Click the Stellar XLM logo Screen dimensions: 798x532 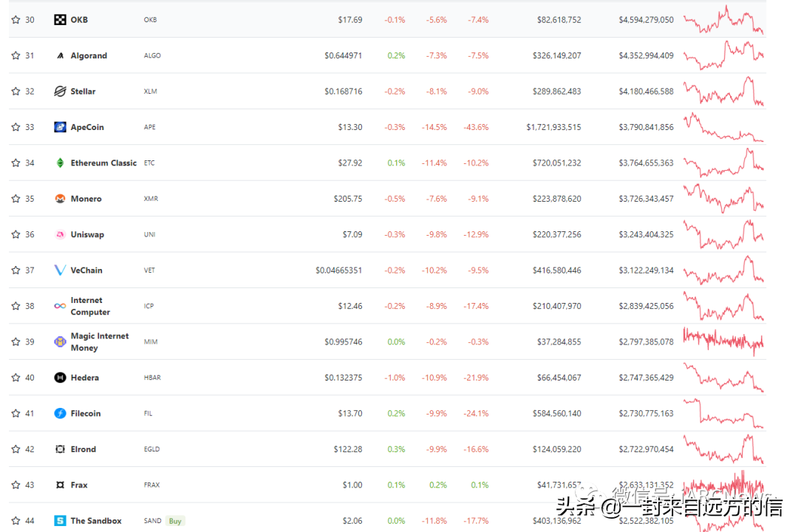pyautogui.click(x=59, y=91)
